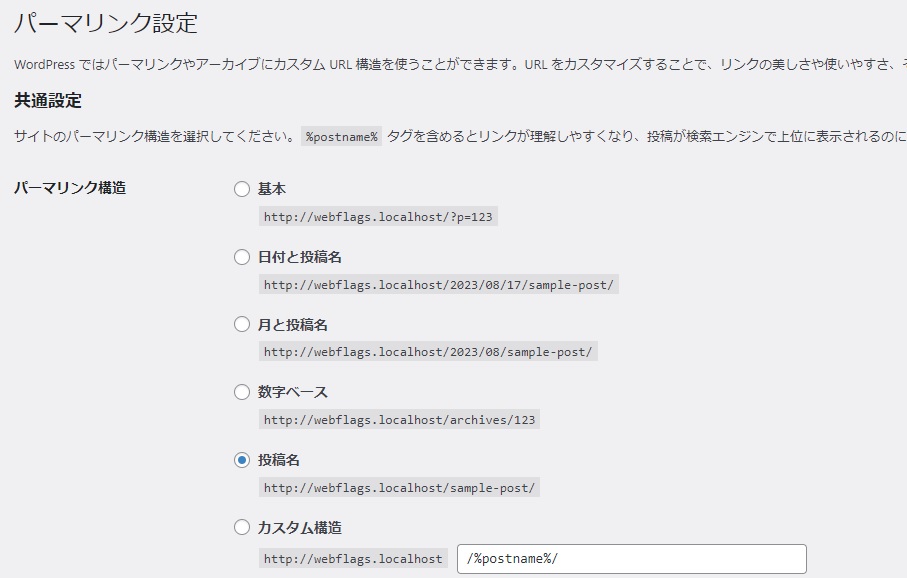Enable the 月と投稿名 radio option
The image size is (907, 578).
[241, 325]
